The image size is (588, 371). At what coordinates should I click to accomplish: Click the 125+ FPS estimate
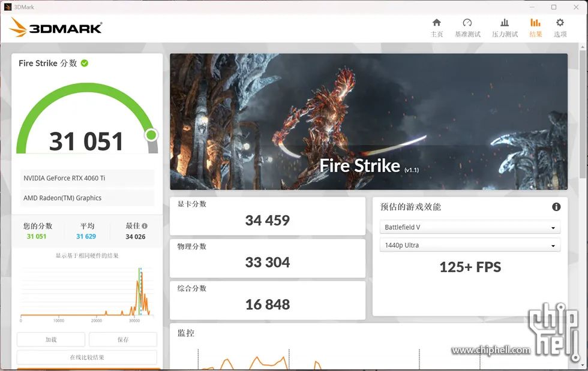click(470, 267)
